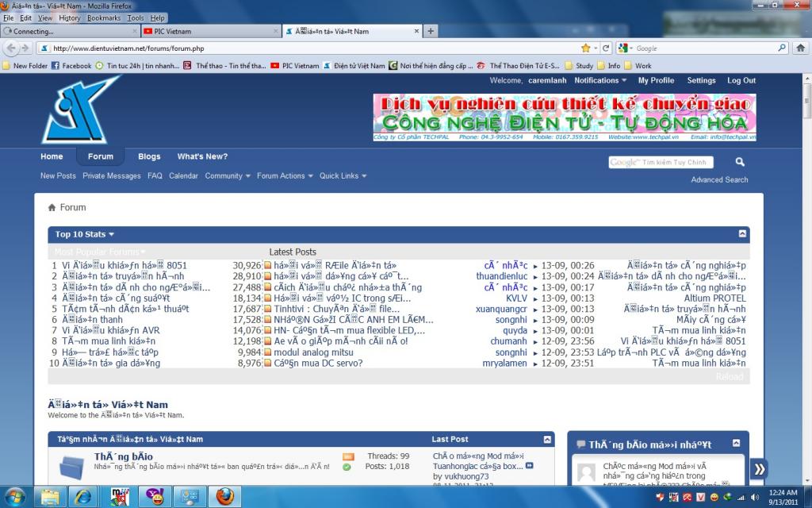Open Yahoo Messenger from taskbar

tap(155, 497)
